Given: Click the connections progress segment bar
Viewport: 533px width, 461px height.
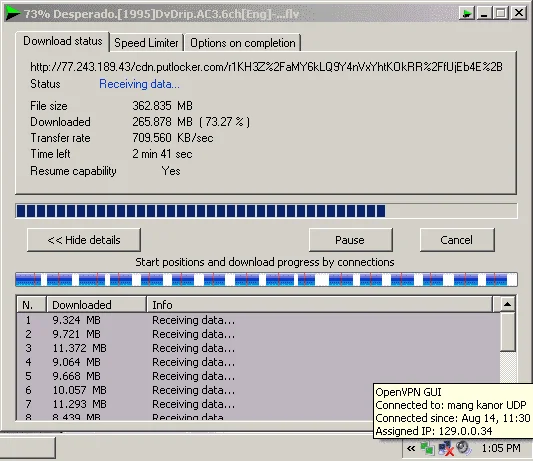Looking at the screenshot, I should coord(266,279).
